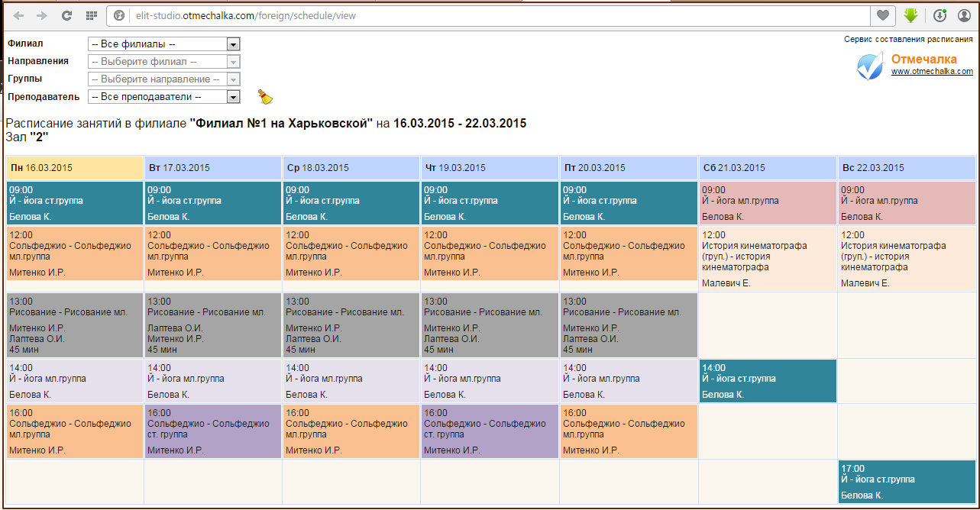Open Monday 09:00 йога ст.группа lesson
Image resolution: width=980 pixels, height=510 pixels.
(75, 203)
